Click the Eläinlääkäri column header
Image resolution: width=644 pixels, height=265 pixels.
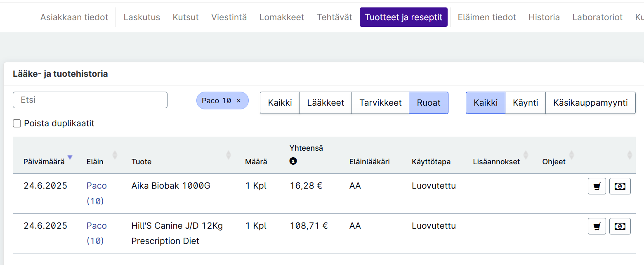tap(369, 162)
